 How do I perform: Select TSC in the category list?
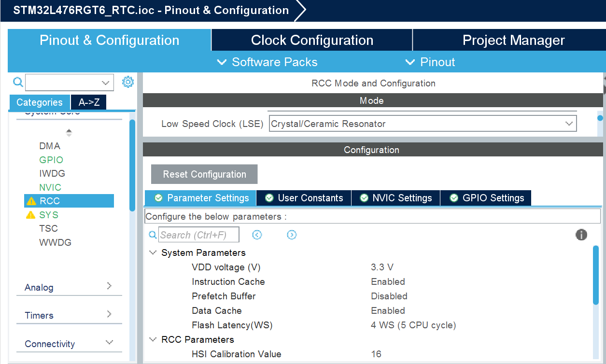[x=48, y=228]
